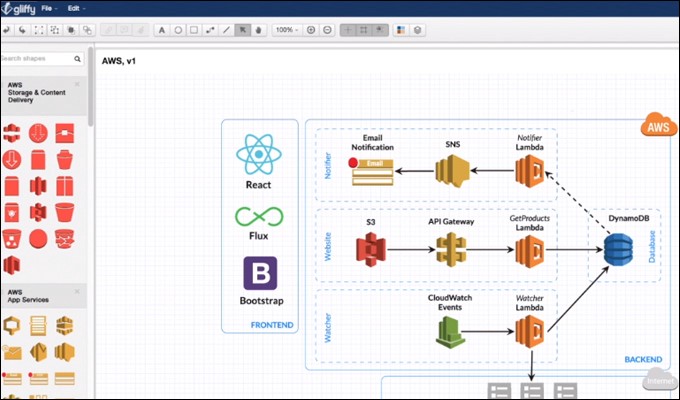Toggle snap to grid button
Image resolution: width=680 pixels, height=400 pixels.
tap(364, 30)
